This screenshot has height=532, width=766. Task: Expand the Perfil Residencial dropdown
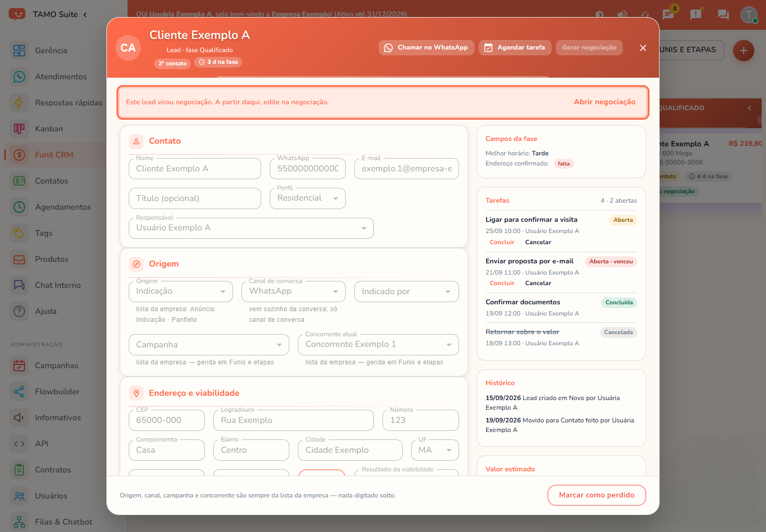(x=307, y=198)
